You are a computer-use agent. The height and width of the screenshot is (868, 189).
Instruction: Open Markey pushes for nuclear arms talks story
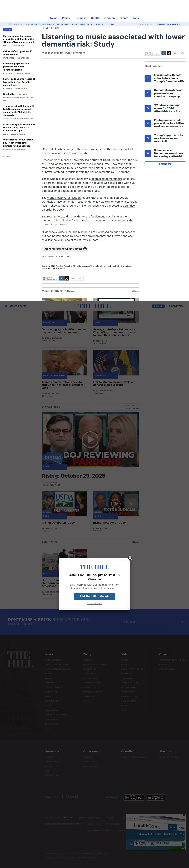tap(19, 39)
